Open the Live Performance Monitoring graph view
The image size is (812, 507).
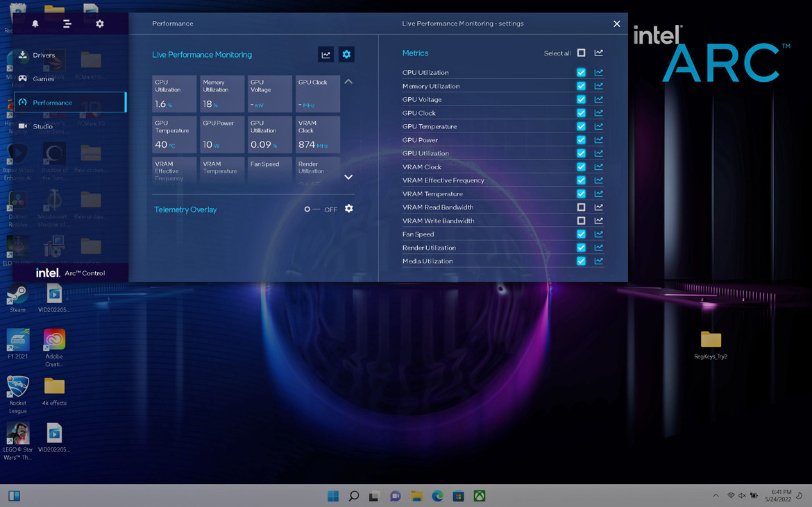click(325, 54)
